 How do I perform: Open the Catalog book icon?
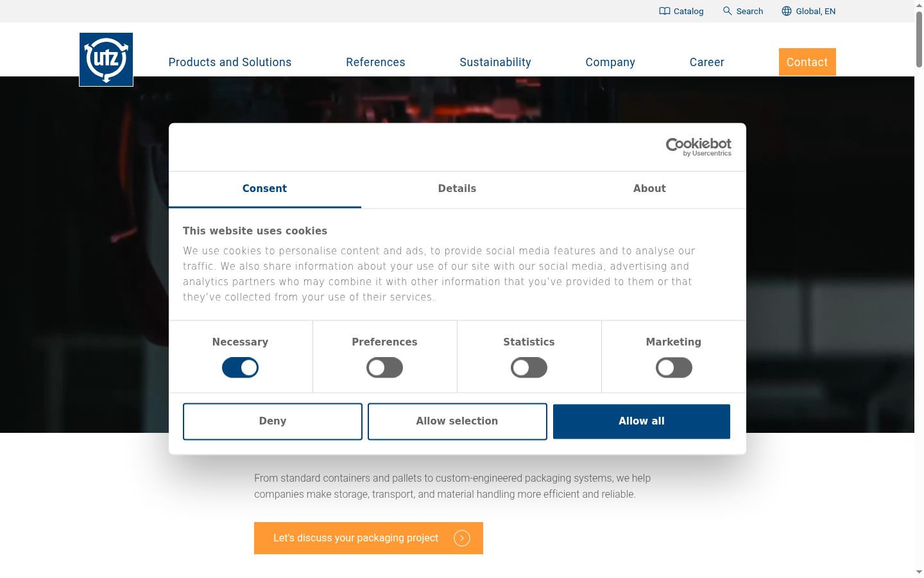[x=665, y=11]
